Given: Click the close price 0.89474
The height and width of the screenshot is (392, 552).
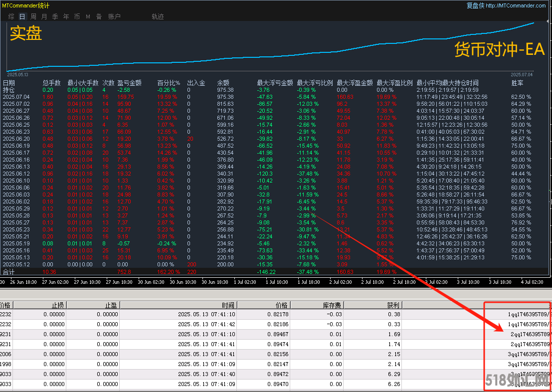Looking at the screenshot, I should tap(277, 344).
